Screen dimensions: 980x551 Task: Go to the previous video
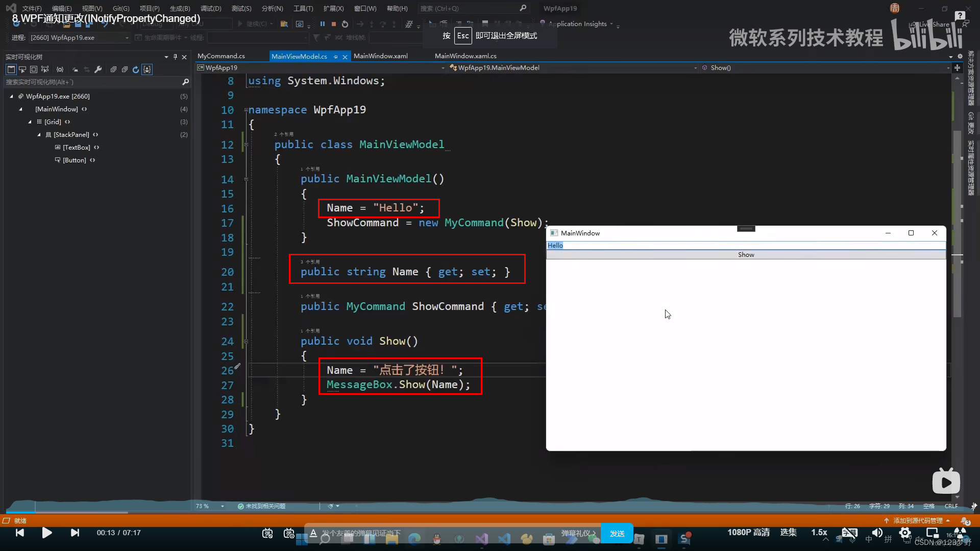pos(20,533)
